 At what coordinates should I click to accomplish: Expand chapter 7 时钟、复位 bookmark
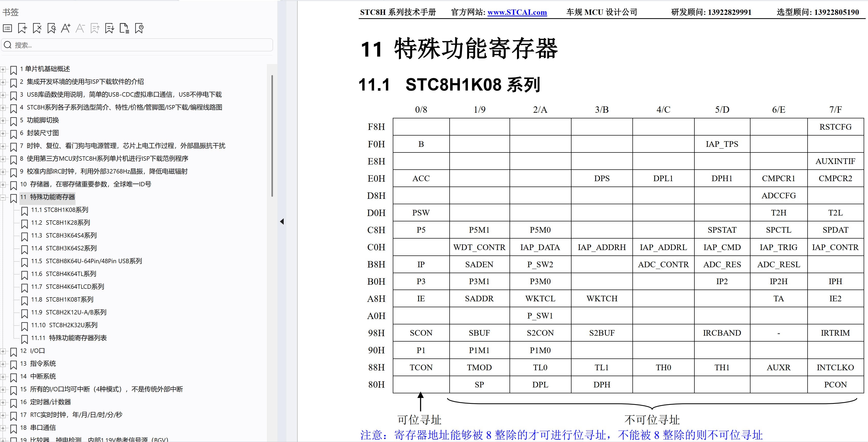tap(3, 146)
